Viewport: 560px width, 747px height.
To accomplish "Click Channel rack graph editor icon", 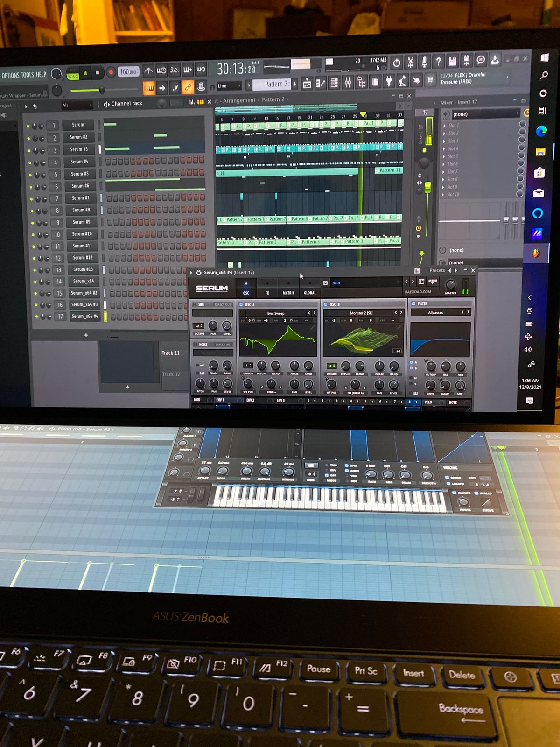I will pyautogui.click(x=191, y=102).
